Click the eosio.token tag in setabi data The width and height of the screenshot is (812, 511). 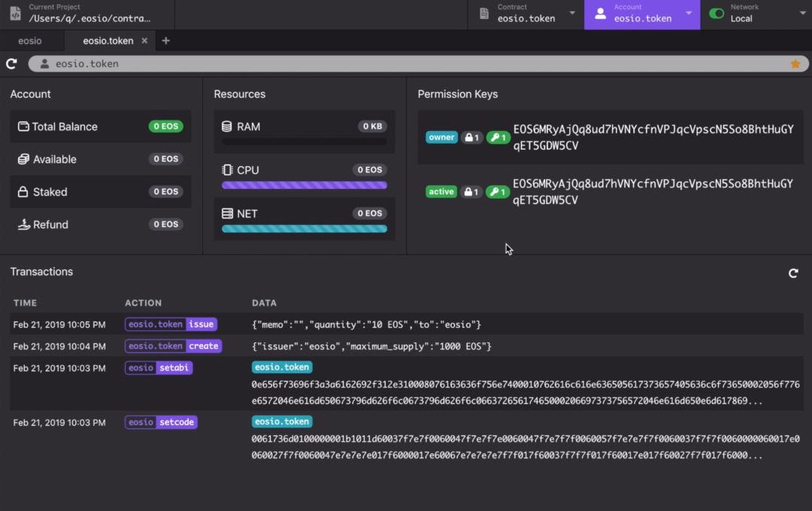[282, 367]
